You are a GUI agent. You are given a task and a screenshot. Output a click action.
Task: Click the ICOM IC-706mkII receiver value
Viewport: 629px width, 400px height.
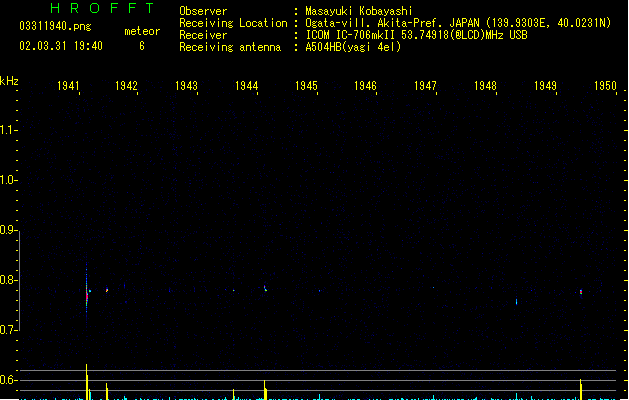coord(416,35)
